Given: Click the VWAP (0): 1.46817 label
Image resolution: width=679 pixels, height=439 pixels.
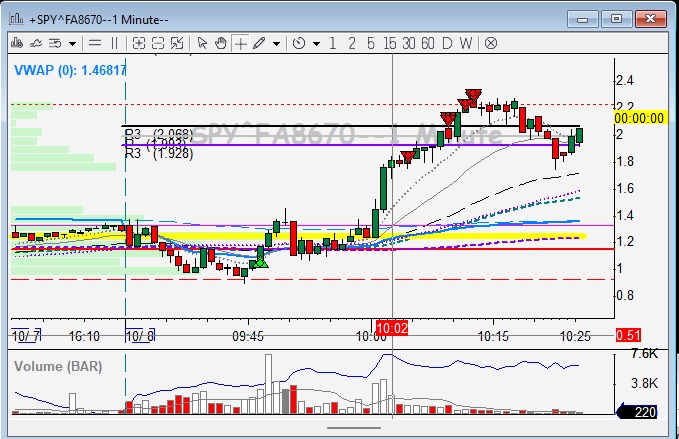Looking at the screenshot, I should 70,70.
